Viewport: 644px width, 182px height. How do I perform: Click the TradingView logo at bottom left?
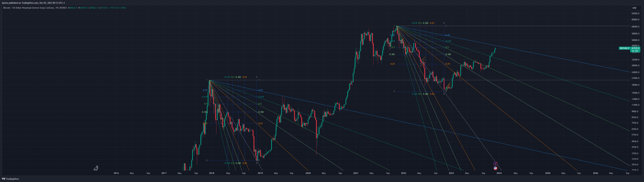click(x=10, y=179)
